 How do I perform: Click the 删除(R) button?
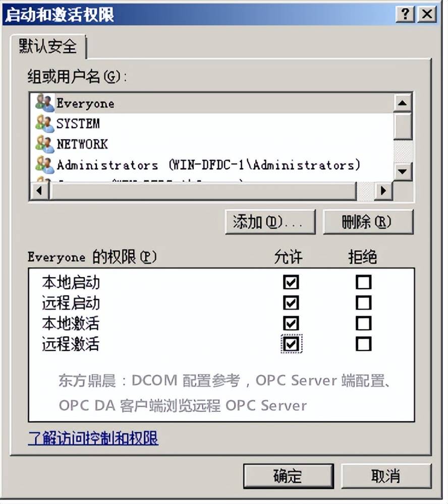[368, 222]
